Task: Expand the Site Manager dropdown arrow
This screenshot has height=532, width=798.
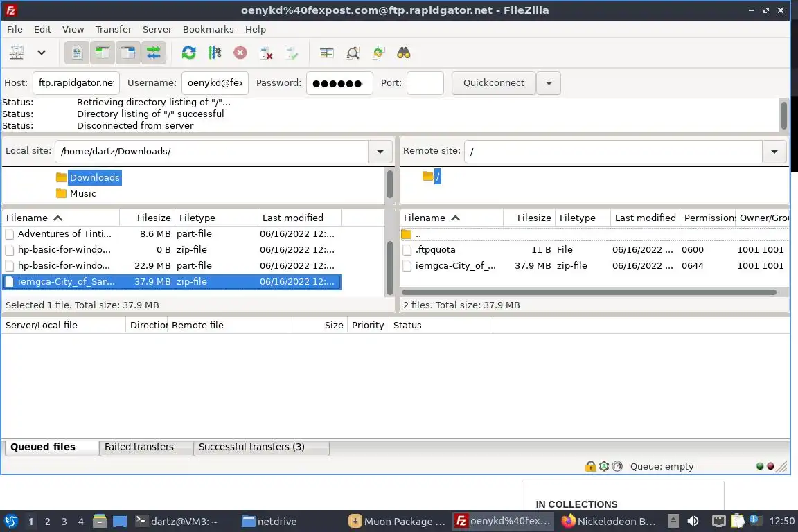Action: (x=42, y=53)
